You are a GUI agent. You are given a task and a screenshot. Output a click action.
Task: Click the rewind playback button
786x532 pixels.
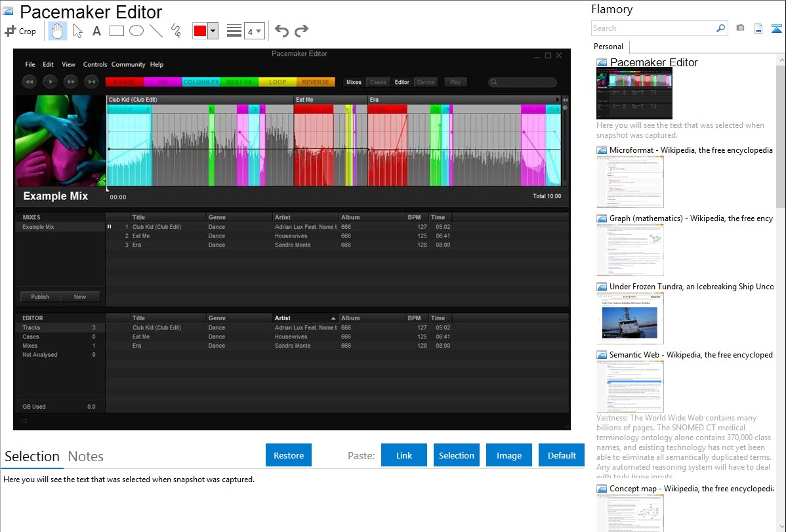click(x=30, y=82)
